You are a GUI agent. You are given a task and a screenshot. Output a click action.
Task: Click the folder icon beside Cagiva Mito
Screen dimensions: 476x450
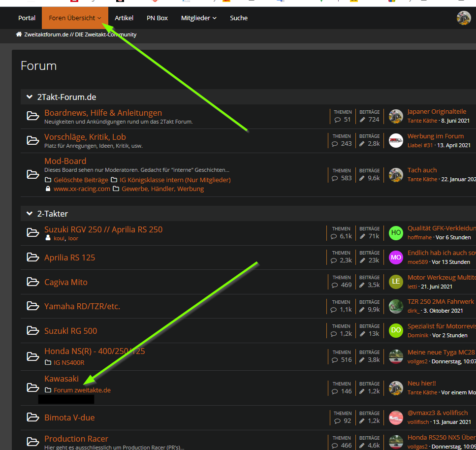32,282
